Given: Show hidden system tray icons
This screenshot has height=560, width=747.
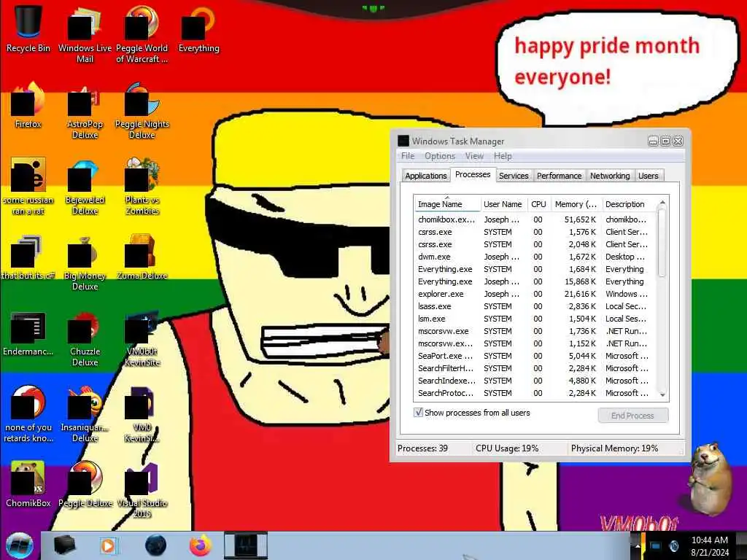Looking at the screenshot, I should (x=637, y=545).
